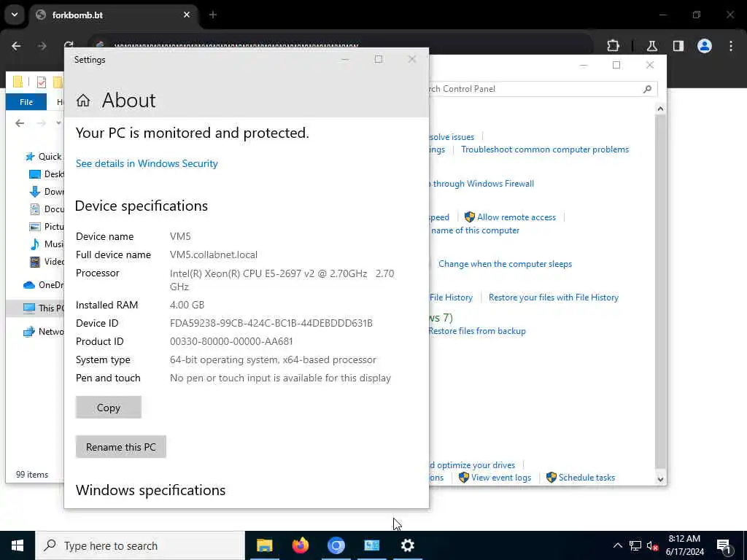The width and height of the screenshot is (747, 560).
Task: Open the Music note icon in File Explorer sidebar
Action: click(35, 244)
